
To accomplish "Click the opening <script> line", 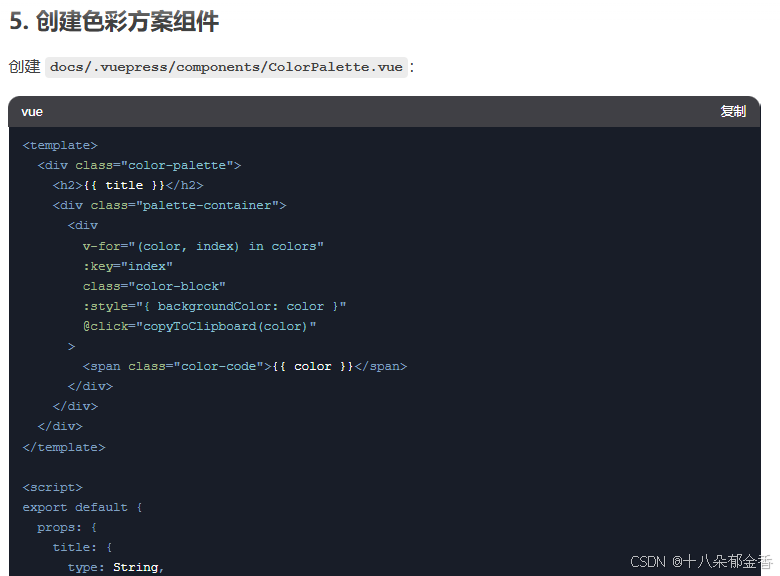I will pos(53,487).
